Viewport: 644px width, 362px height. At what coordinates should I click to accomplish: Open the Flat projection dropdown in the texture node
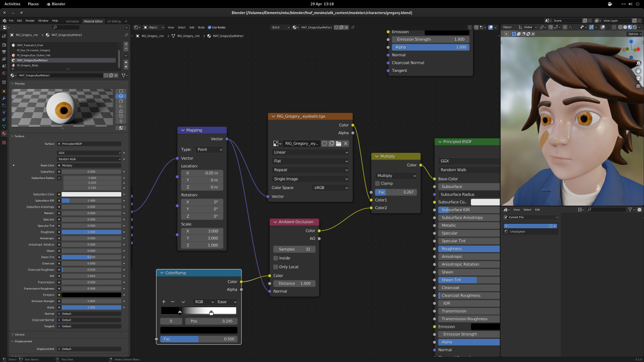[310, 161]
